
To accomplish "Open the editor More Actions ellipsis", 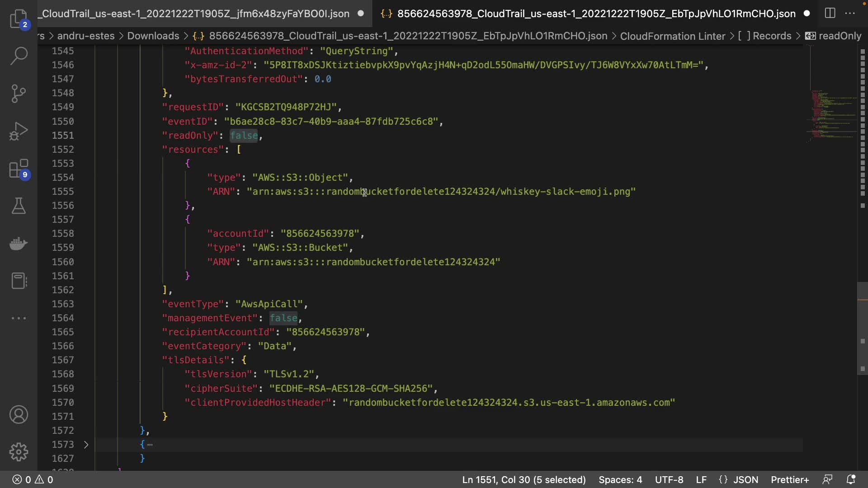I will [x=850, y=14].
